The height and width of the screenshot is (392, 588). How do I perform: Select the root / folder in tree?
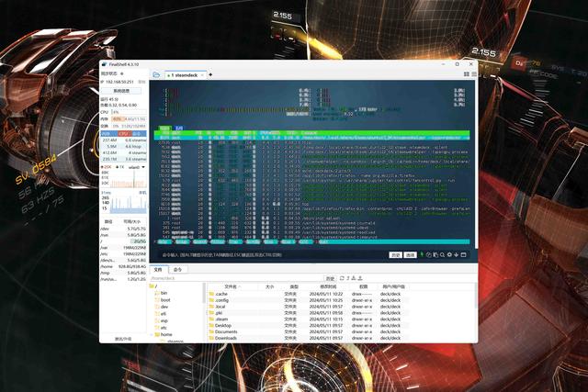[155, 286]
